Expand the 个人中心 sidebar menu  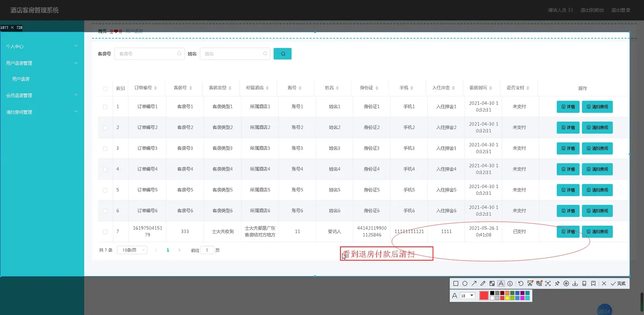42,47
